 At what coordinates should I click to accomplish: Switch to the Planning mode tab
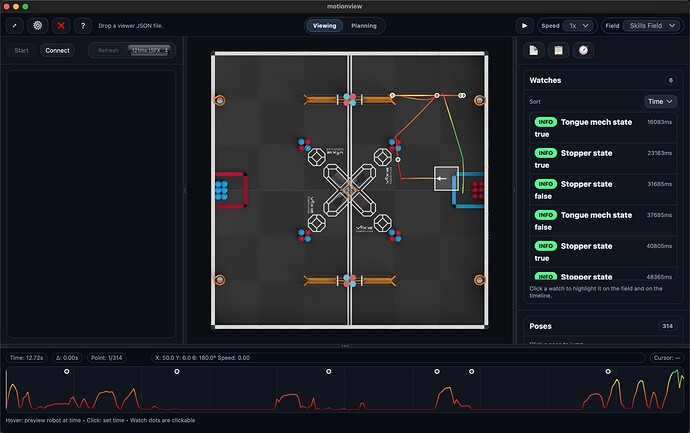click(x=364, y=26)
